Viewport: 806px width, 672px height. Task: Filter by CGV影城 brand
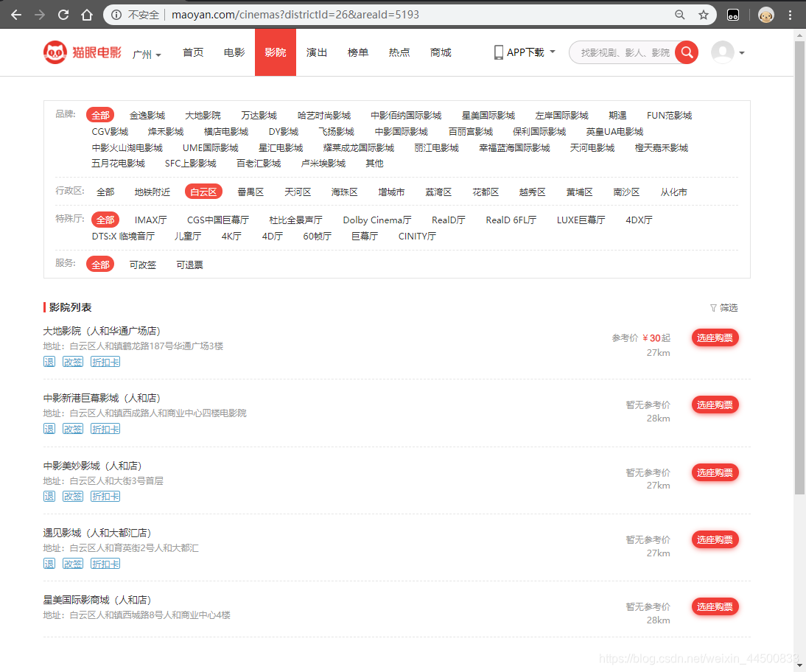(x=110, y=132)
